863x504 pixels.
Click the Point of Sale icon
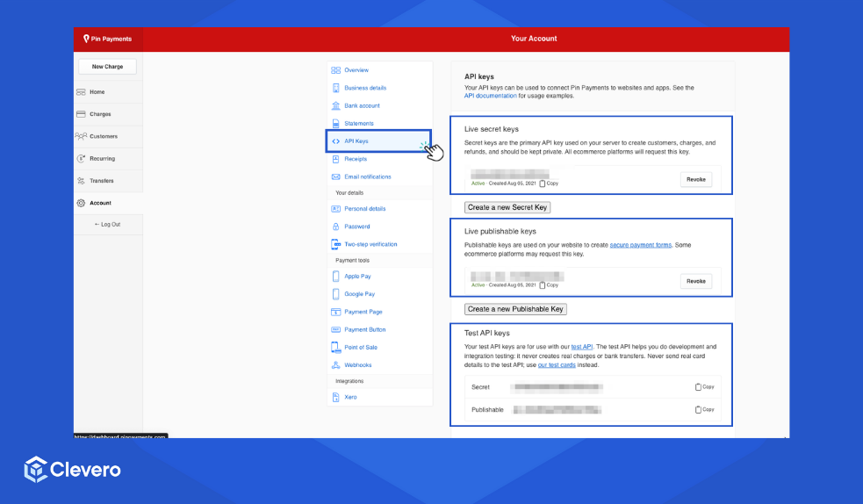[335, 347]
